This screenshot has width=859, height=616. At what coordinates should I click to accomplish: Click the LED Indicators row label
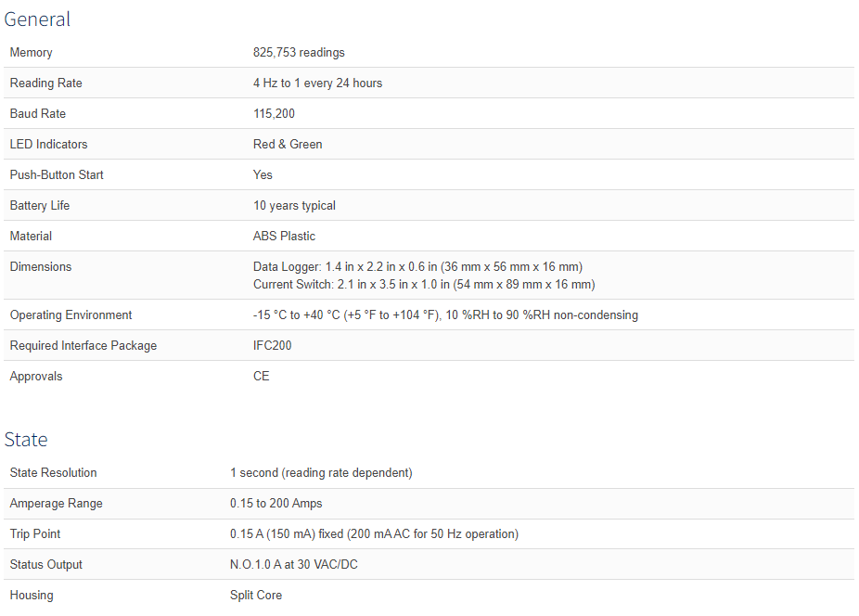click(49, 145)
